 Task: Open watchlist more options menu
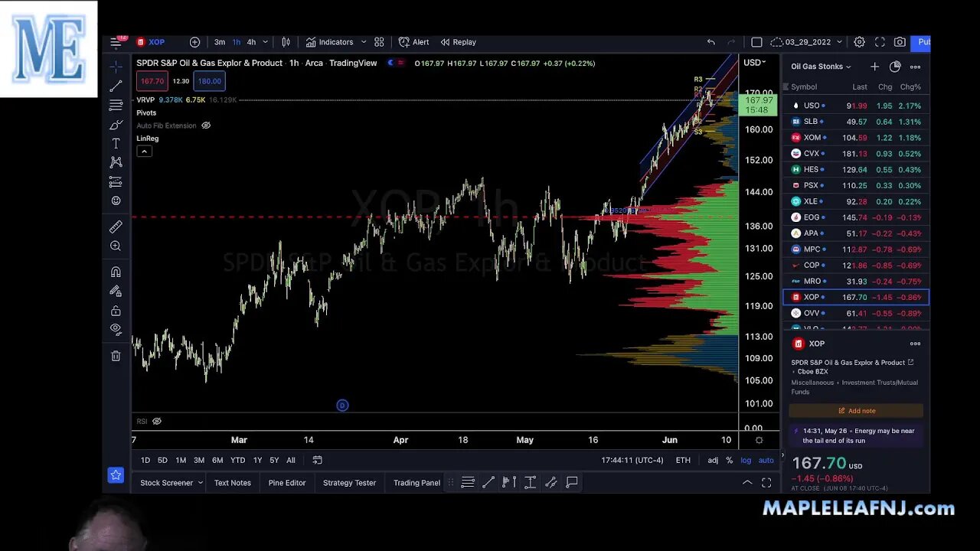click(916, 67)
